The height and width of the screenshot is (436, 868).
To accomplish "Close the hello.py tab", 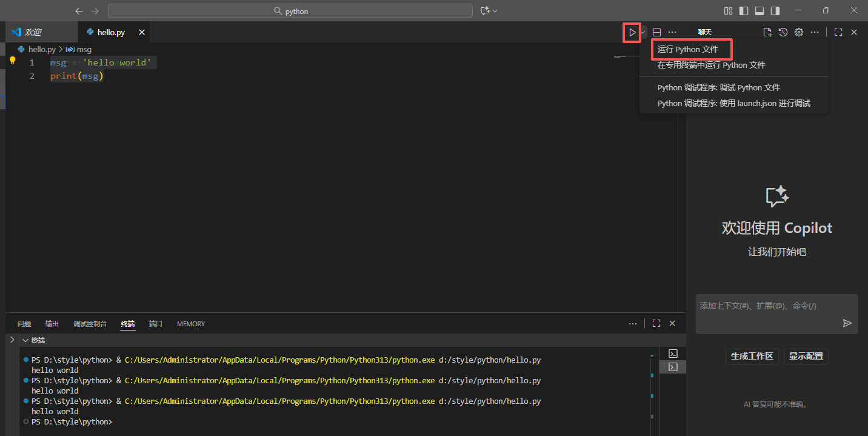I will (142, 32).
